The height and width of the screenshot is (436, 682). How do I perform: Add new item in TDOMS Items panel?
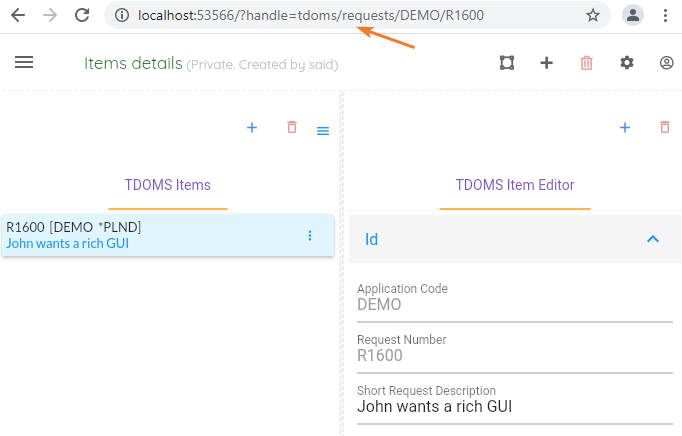[x=252, y=128]
